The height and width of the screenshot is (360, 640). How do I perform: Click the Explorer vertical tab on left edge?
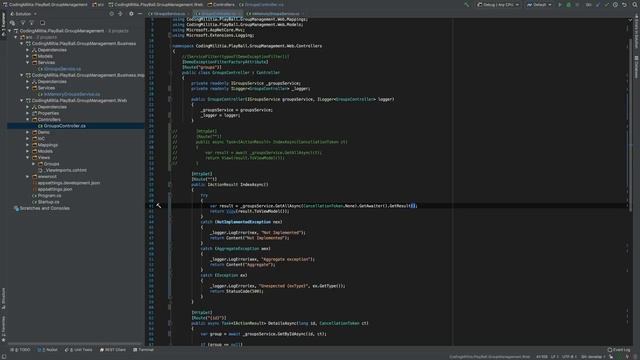(3, 24)
